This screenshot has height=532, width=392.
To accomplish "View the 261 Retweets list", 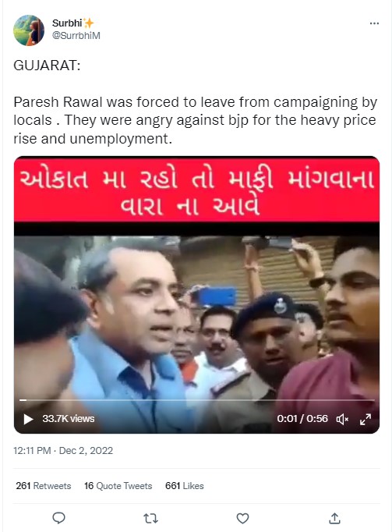I will [x=44, y=486].
